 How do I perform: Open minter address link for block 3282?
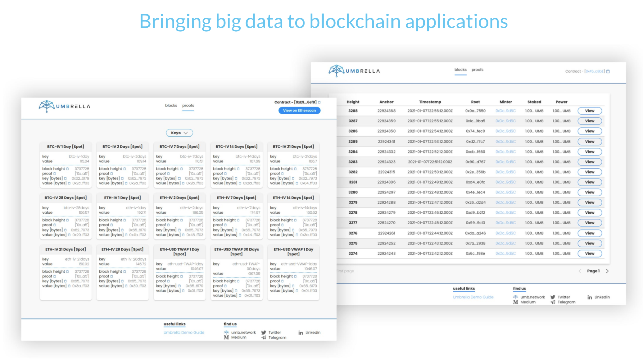coord(506,172)
